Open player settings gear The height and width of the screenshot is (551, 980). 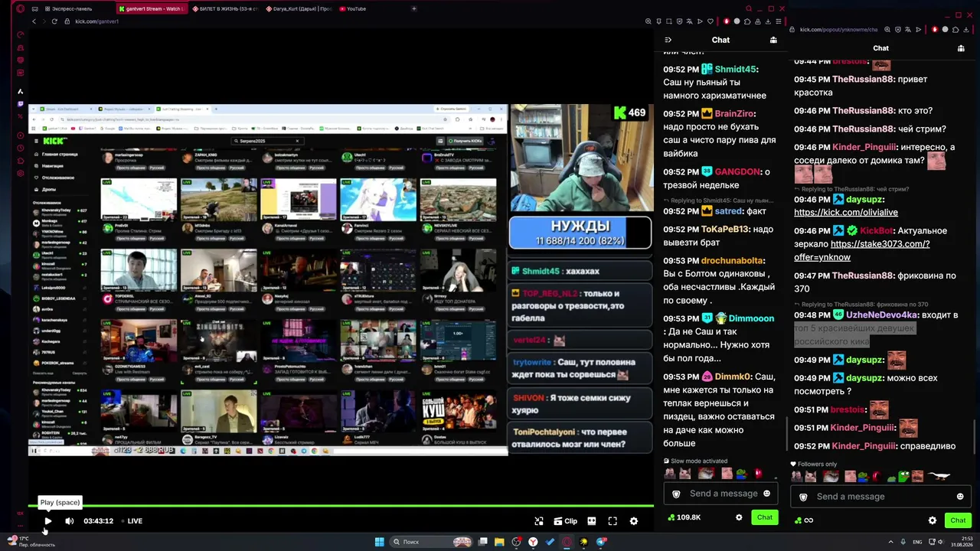pyautogui.click(x=634, y=521)
